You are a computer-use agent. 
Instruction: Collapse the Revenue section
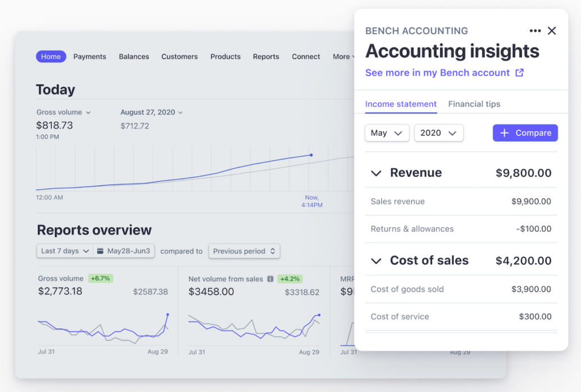tap(376, 173)
